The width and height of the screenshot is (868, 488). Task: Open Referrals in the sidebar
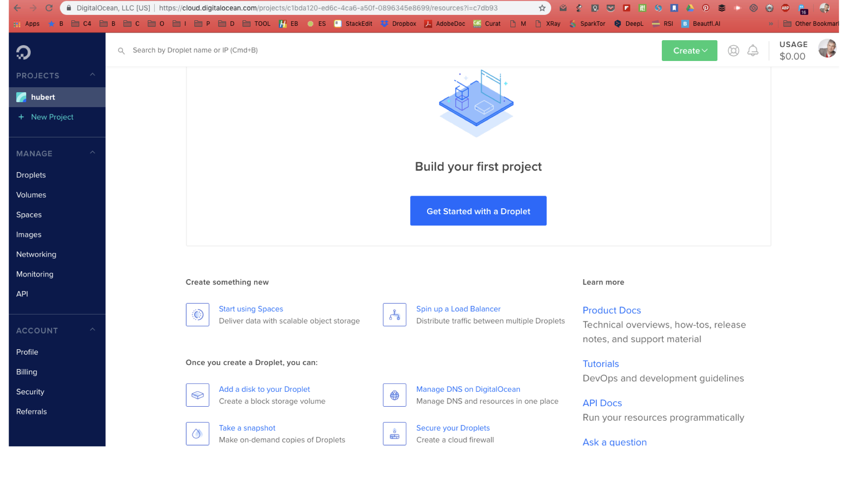(x=32, y=412)
